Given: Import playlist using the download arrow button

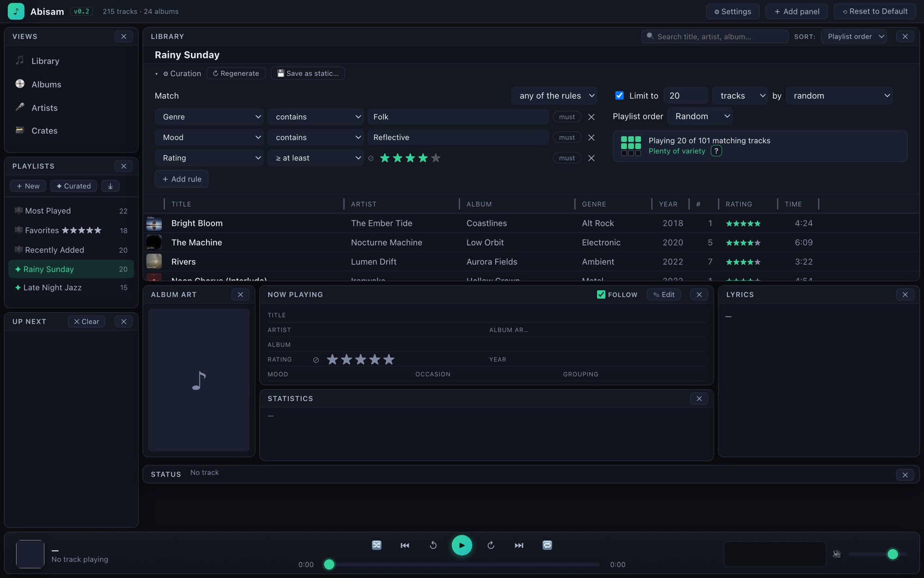Looking at the screenshot, I should pyautogui.click(x=110, y=186).
